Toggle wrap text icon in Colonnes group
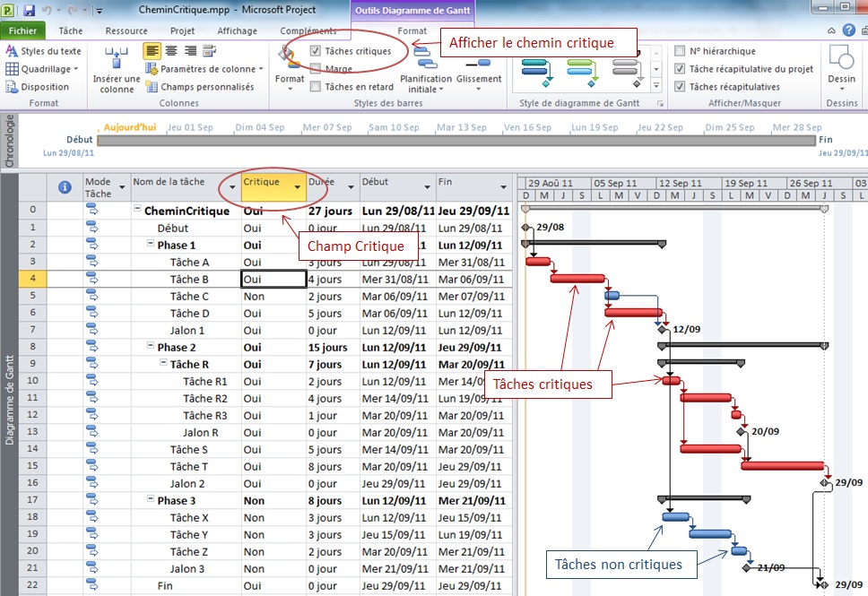 click(209, 51)
